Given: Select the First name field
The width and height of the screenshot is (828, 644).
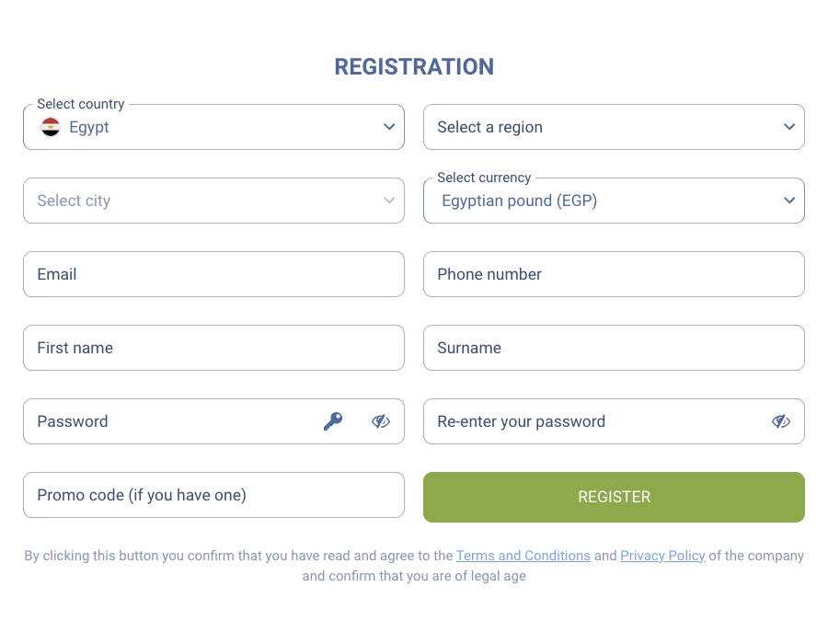Looking at the screenshot, I should [213, 347].
